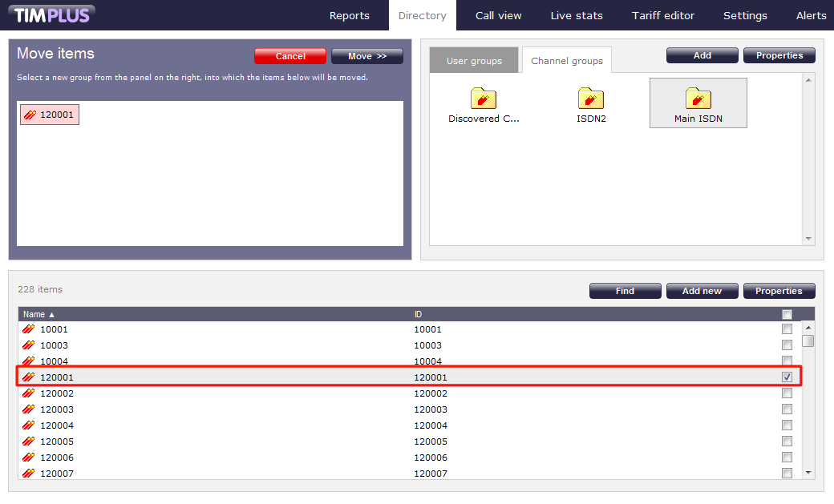Click the TIM Plus logo

pyautogui.click(x=52, y=14)
